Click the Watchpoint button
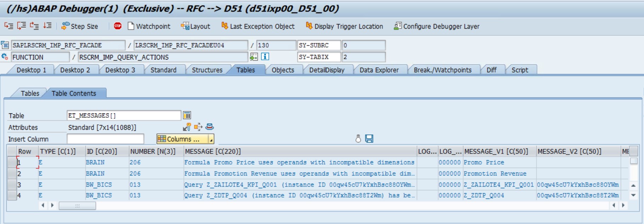Screen dimensions: 644x224 149,26
